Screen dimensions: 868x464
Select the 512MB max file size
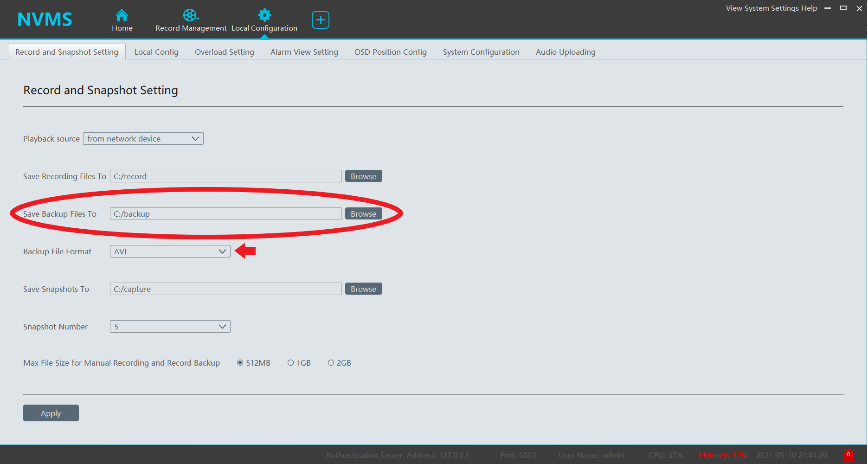tap(240, 363)
